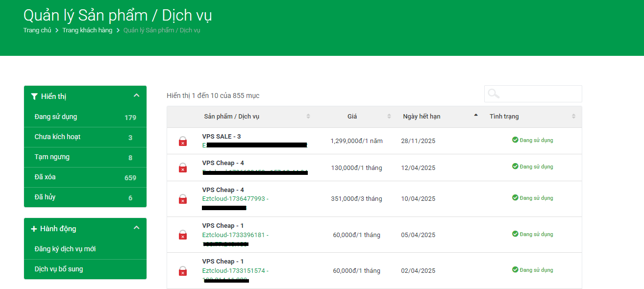Focus the table search input field
Viewport: 644px width, 289px height.
pyautogui.click(x=539, y=94)
